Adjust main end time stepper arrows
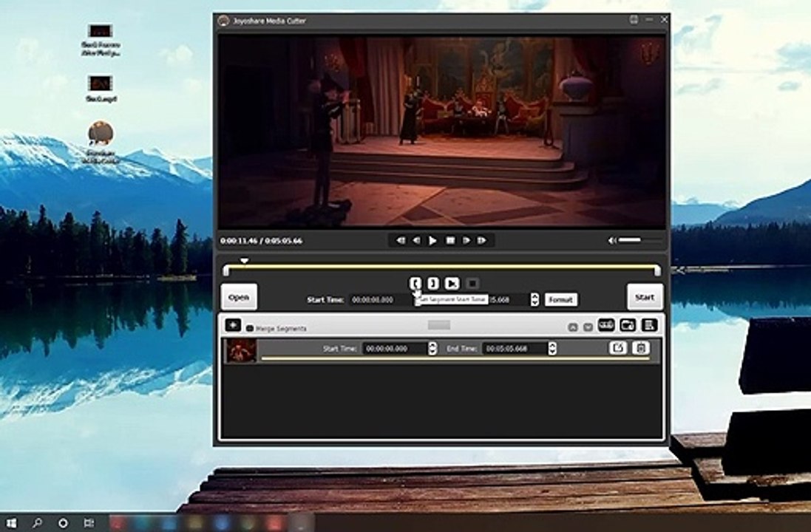 click(x=535, y=300)
